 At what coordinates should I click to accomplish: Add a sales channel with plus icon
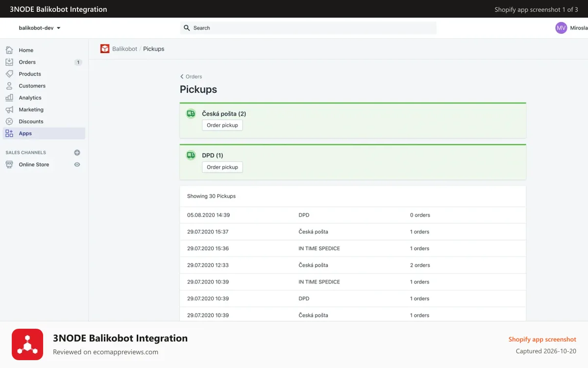click(x=77, y=153)
